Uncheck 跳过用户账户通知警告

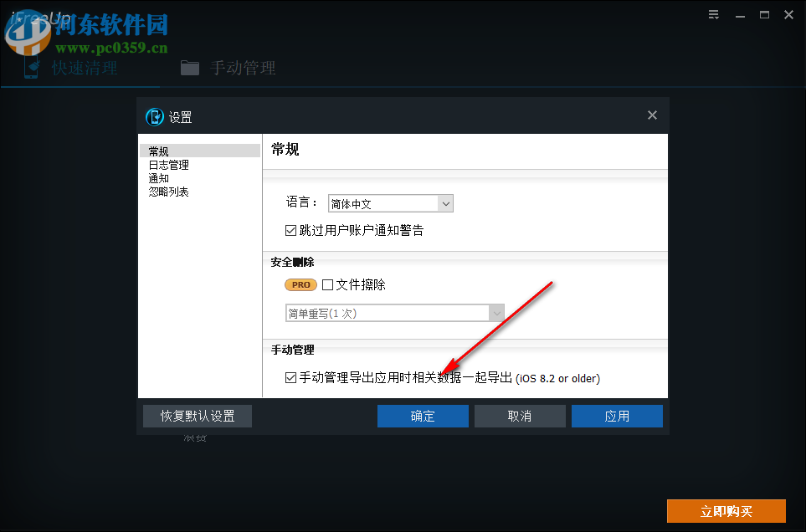click(x=291, y=229)
